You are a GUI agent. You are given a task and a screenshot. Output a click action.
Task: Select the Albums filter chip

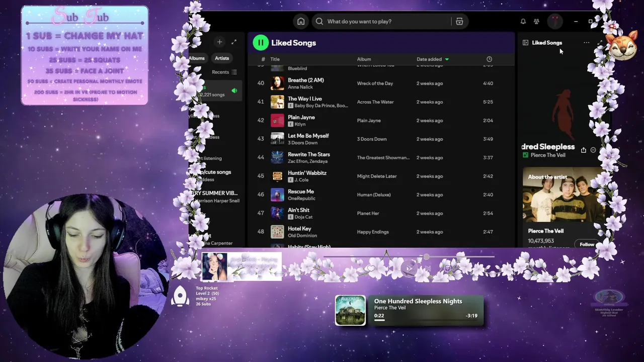[197, 58]
